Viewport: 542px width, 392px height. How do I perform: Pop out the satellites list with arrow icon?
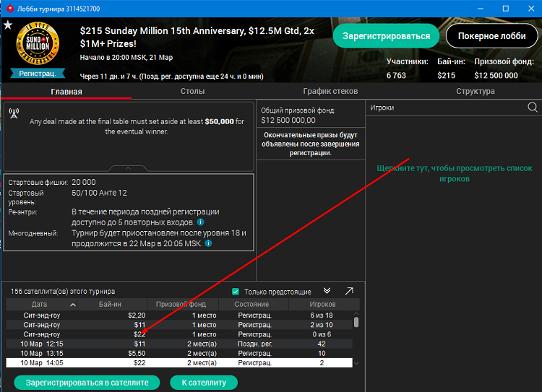point(349,291)
